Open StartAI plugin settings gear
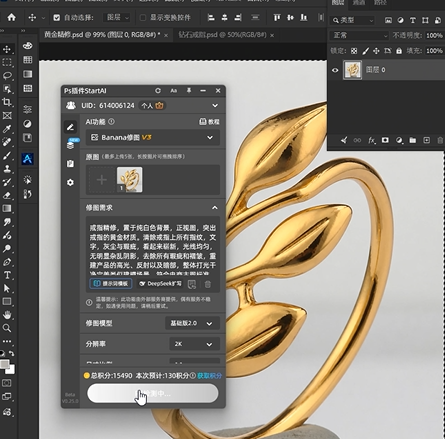Screen dimensions: 445x439 (70, 183)
